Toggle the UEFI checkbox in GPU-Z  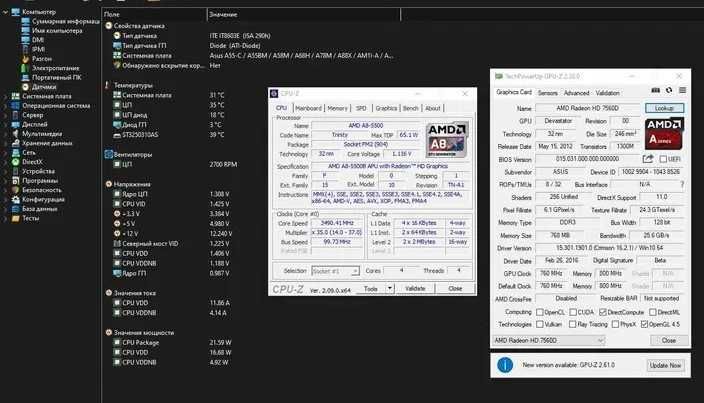pyautogui.click(x=663, y=159)
